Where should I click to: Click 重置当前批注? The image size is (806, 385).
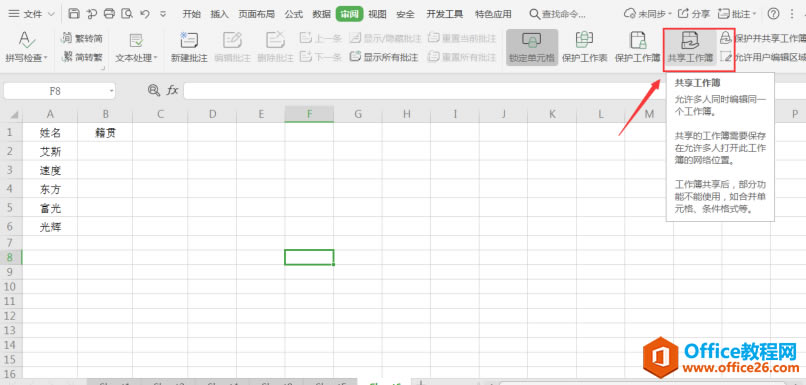462,38
